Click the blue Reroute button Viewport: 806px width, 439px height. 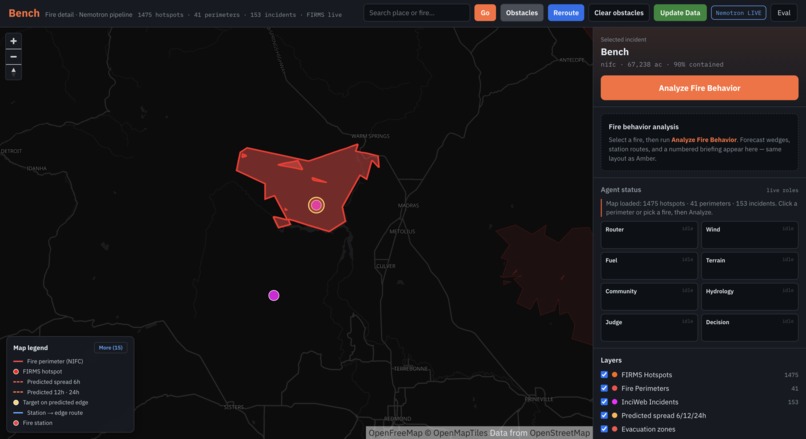click(566, 13)
